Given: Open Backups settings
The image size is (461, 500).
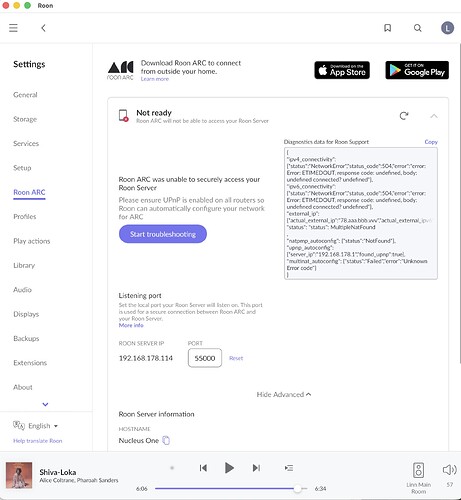Looking at the screenshot, I should pos(26,338).
